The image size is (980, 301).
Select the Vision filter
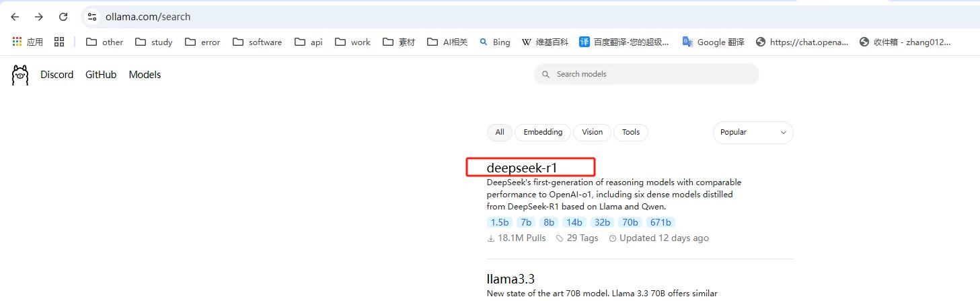(x=592, y=132)
